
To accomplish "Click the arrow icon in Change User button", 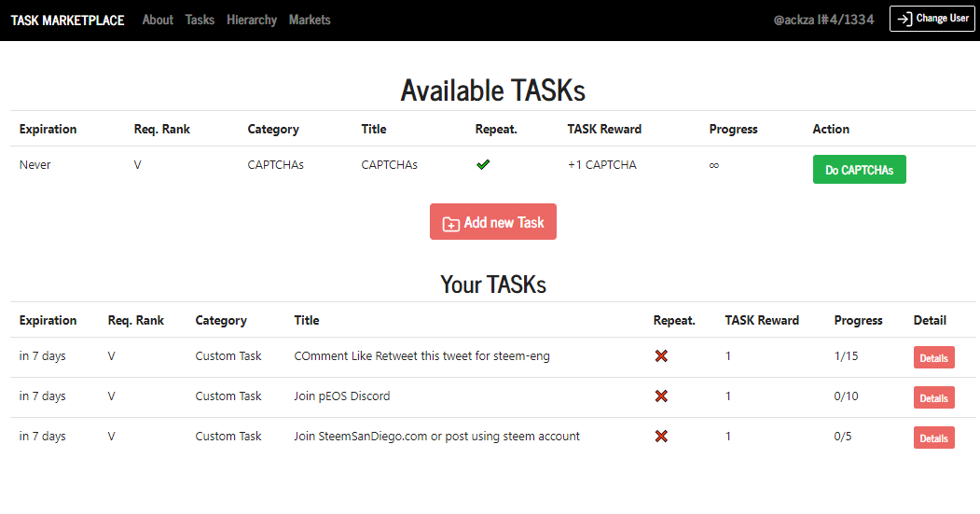I will [904, 20].
